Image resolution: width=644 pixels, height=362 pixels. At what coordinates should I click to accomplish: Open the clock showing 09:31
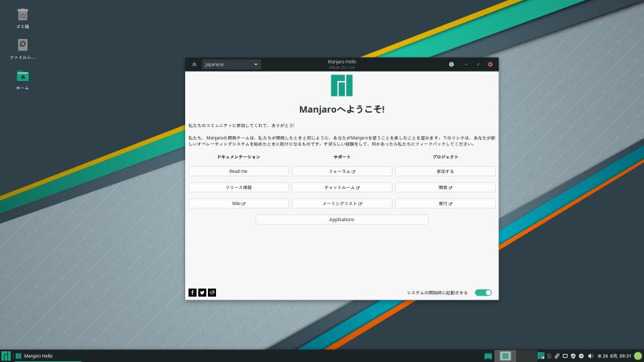(614, 356)
